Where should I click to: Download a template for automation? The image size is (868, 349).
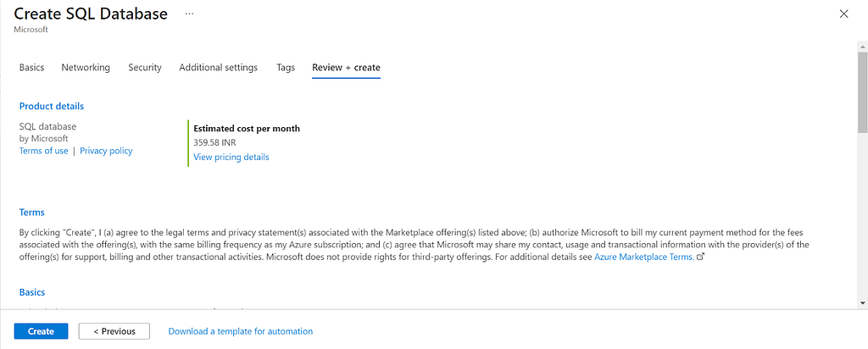pyautogui.click(x=240, y=331)
